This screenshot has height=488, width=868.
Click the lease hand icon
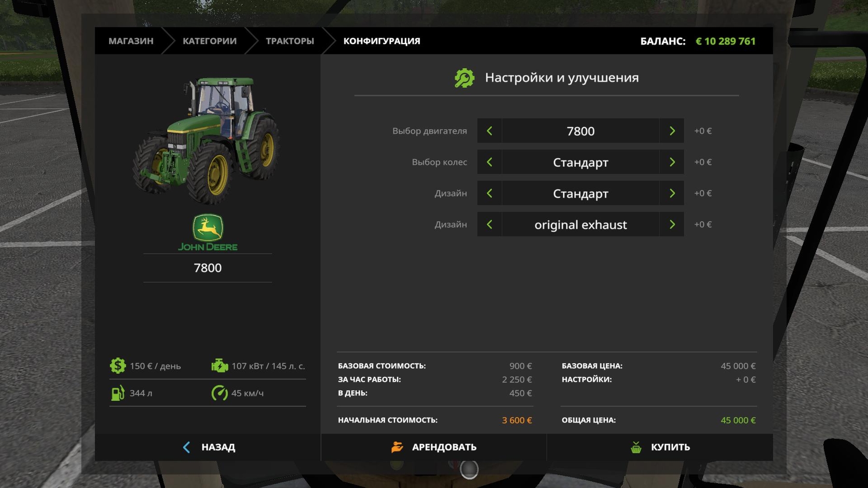[397, 447]
